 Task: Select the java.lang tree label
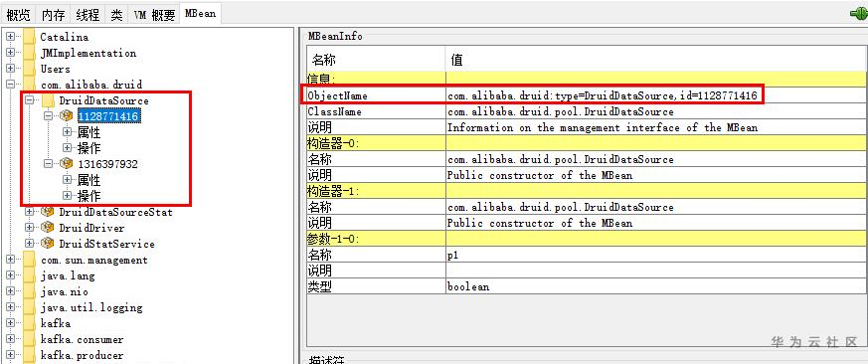(x=68, y=275)
